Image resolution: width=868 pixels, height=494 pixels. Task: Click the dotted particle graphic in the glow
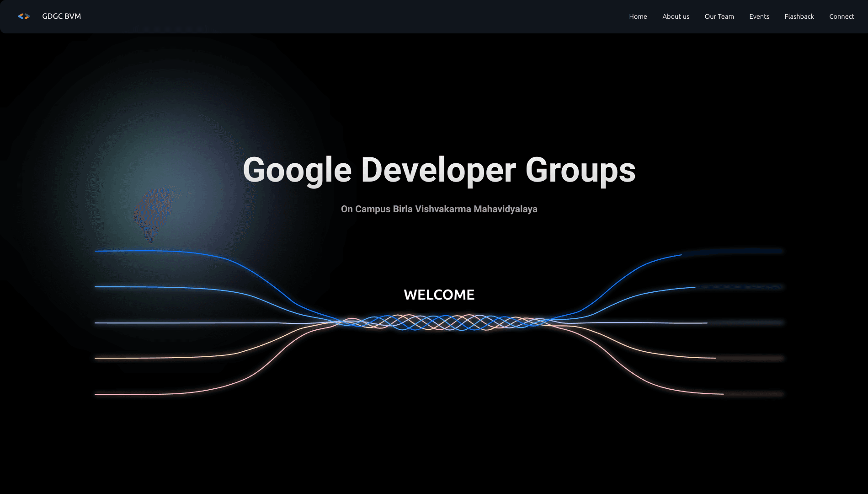pos(153,213)
